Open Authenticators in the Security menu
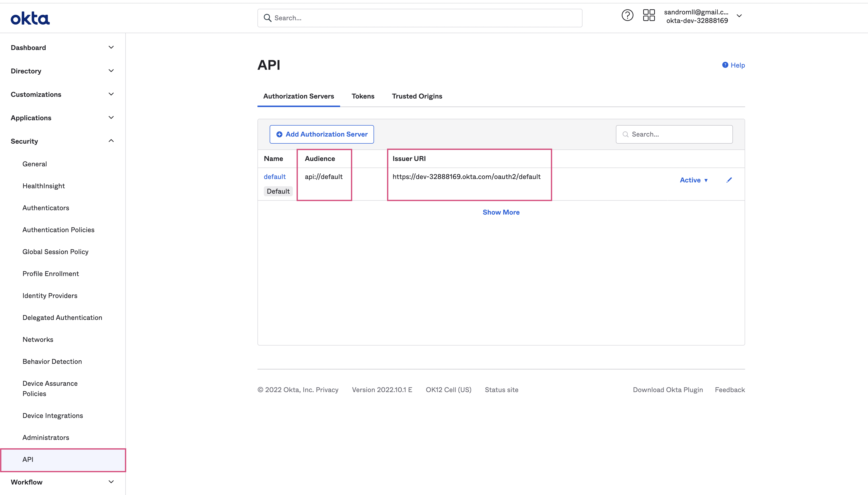The image size is (868, 495). pos(46,208)
